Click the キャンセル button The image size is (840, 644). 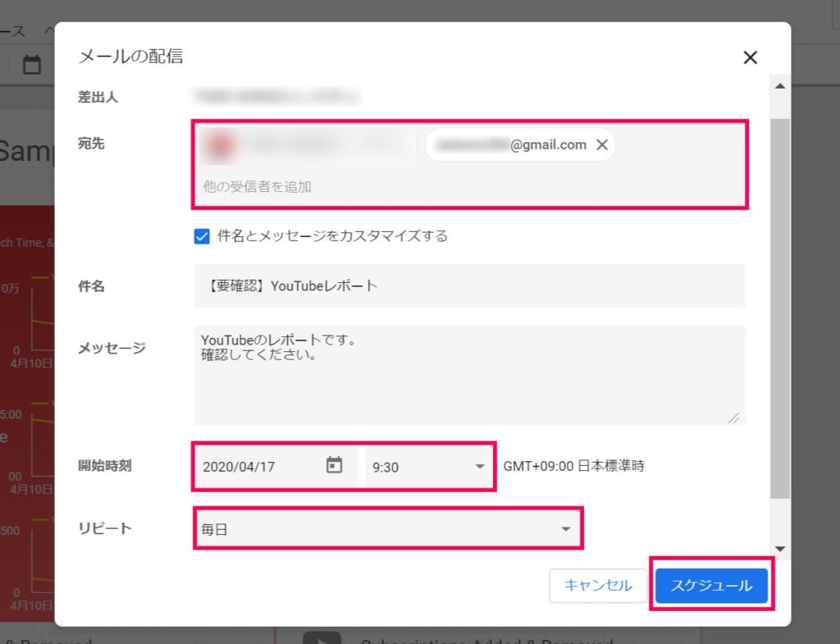[598, 585]
